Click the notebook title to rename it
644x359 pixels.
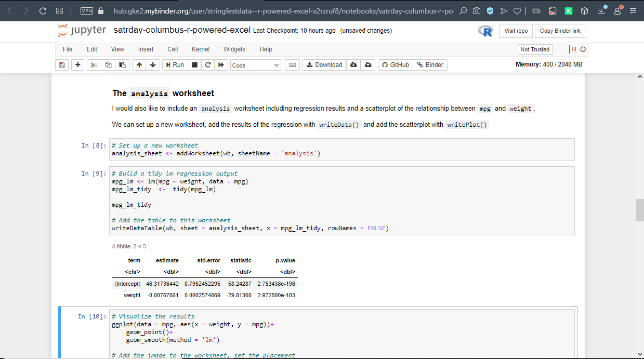[182, 30]
